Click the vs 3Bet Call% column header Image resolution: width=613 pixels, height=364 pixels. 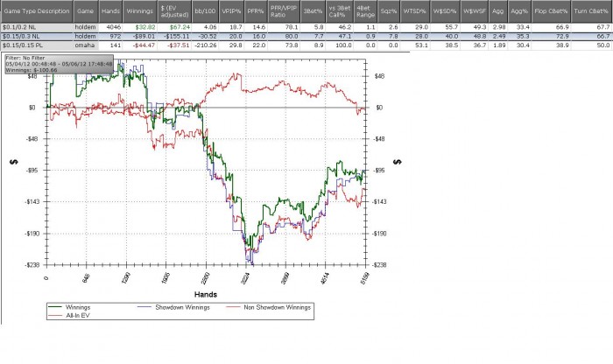[339, 11]
